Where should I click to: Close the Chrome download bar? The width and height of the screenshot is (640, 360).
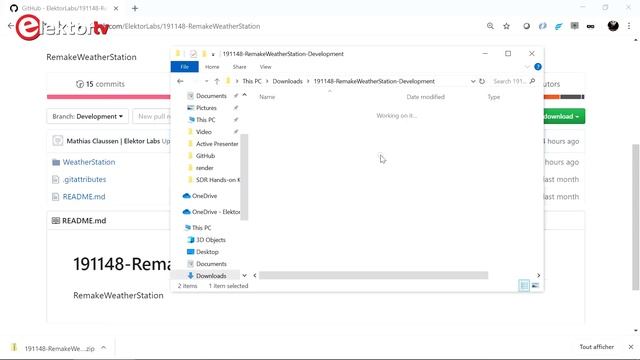tap(631, 347)
